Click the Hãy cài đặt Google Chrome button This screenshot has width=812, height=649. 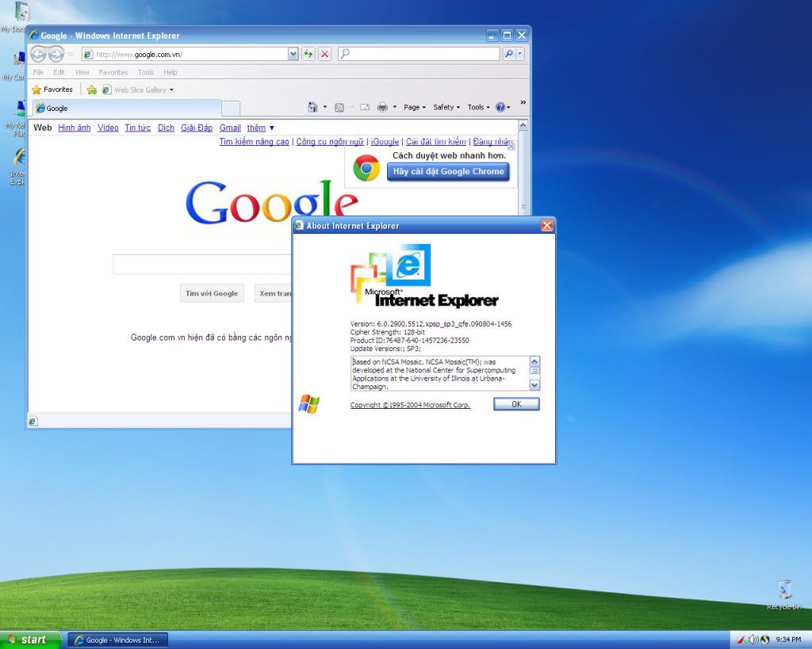click(448, 171)
